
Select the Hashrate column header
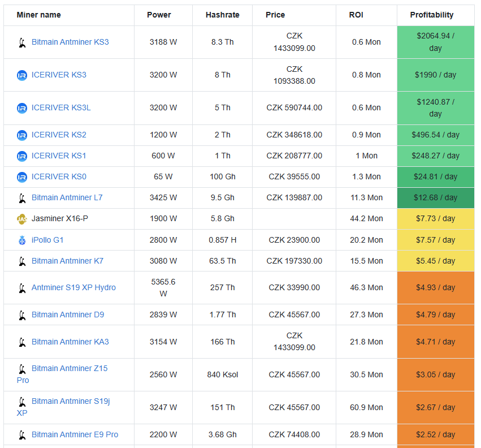pyautogui.click(x=222, y=15)
